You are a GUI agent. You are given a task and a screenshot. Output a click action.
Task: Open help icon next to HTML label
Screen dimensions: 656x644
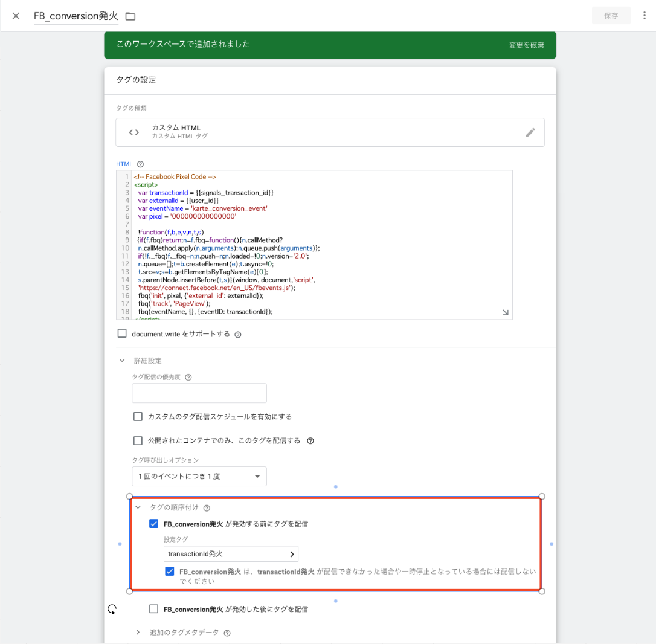pos(141,164)
